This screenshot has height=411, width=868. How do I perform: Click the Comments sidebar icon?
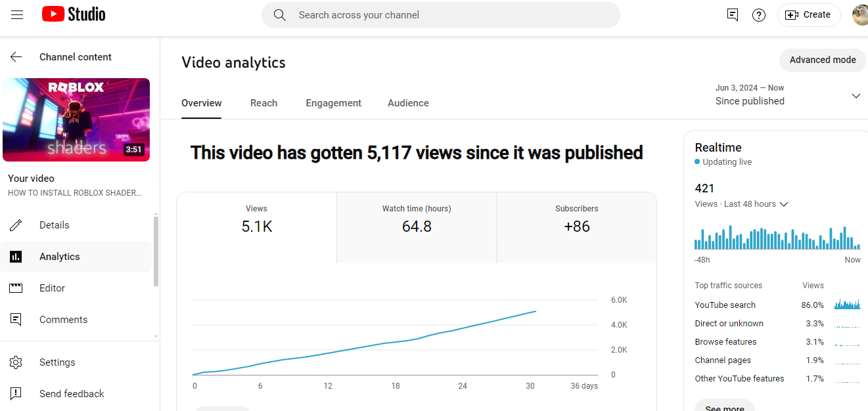tap(16, 320)
